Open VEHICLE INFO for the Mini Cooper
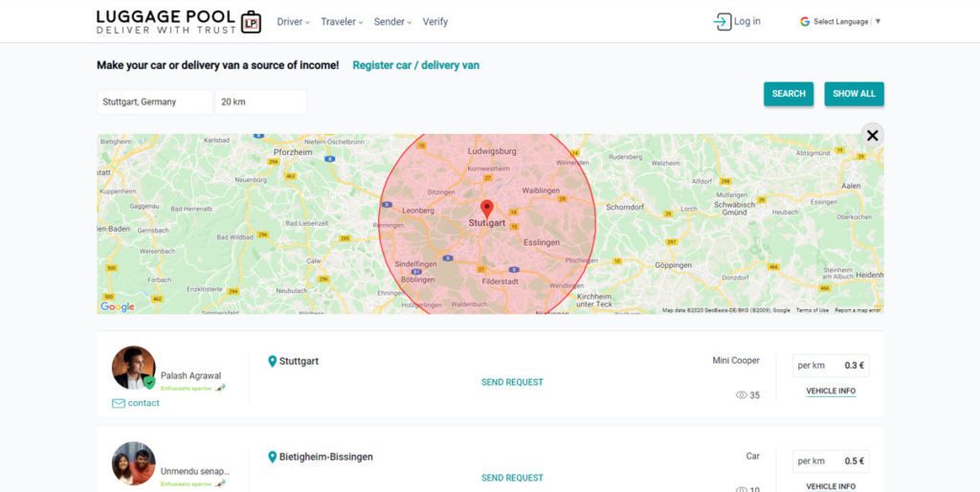 coord(831,391)
